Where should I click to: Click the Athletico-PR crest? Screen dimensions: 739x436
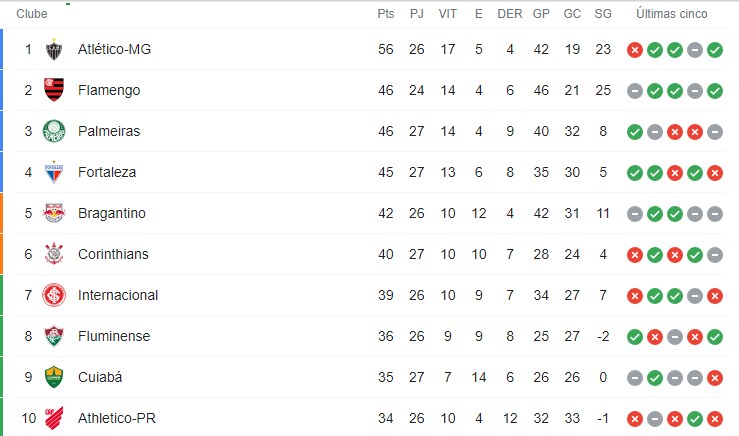(54, 418)
